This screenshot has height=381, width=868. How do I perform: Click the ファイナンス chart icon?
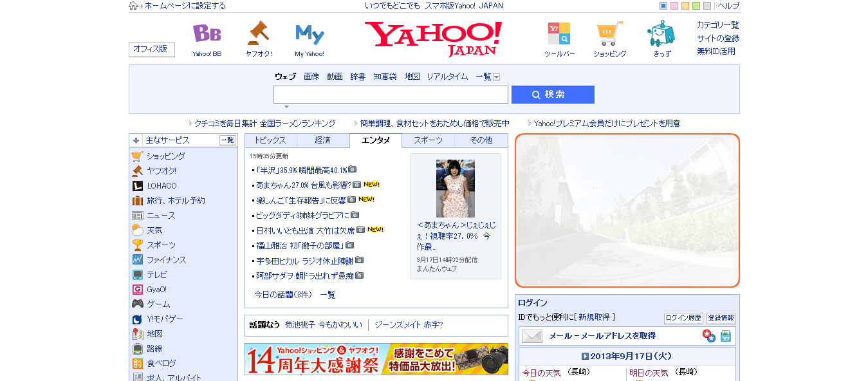pyautogui.click(x=137, y=260)
